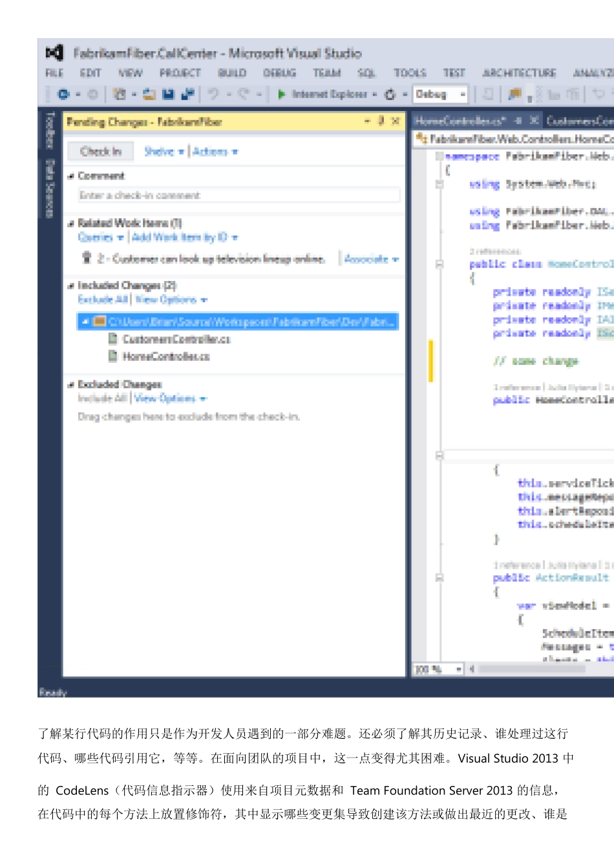Click the Open File toolbar icon
Image resolution: width=614 pixels, height=868 pixels.
tap(149, 94)
